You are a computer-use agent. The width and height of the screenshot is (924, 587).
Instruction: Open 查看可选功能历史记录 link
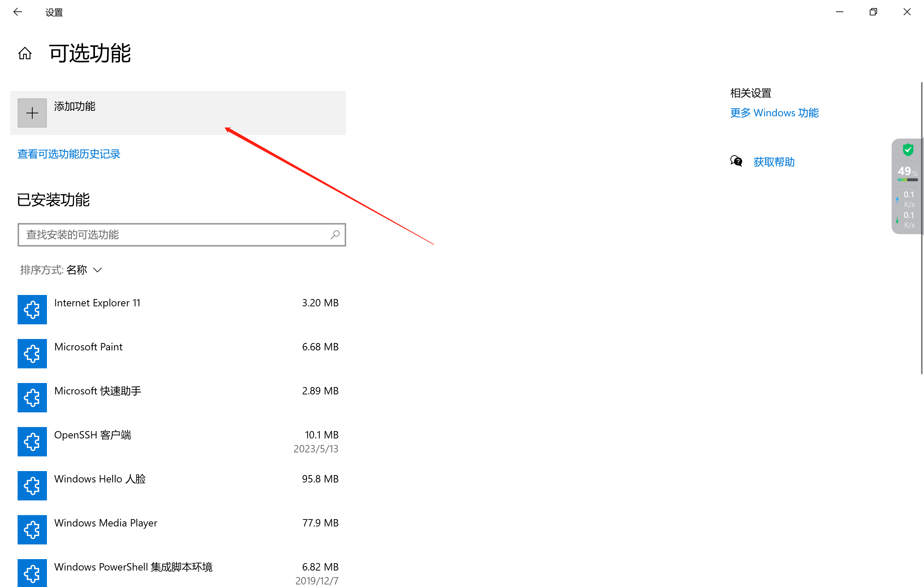(x=69, y=154)
